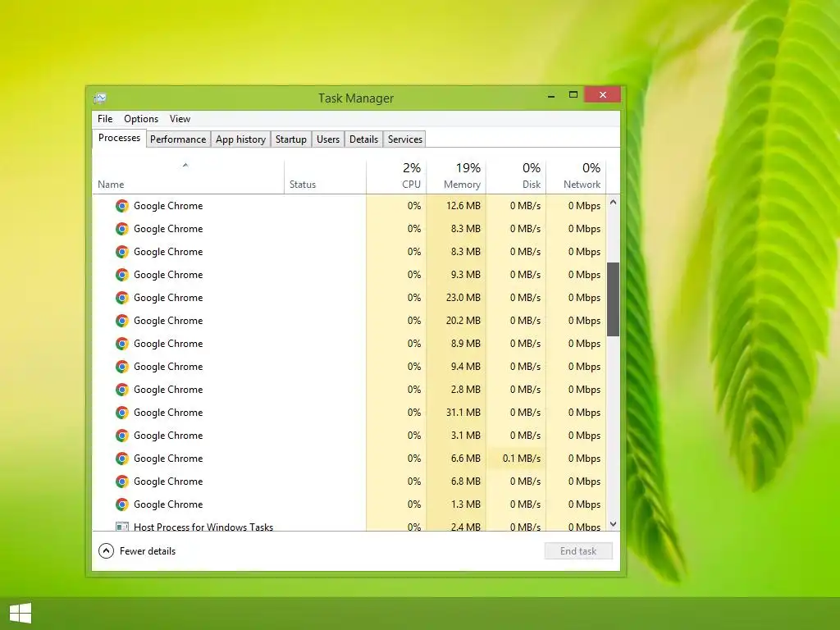The image size is (840, 630).
Task: Open the File menu
Action: 105,119
